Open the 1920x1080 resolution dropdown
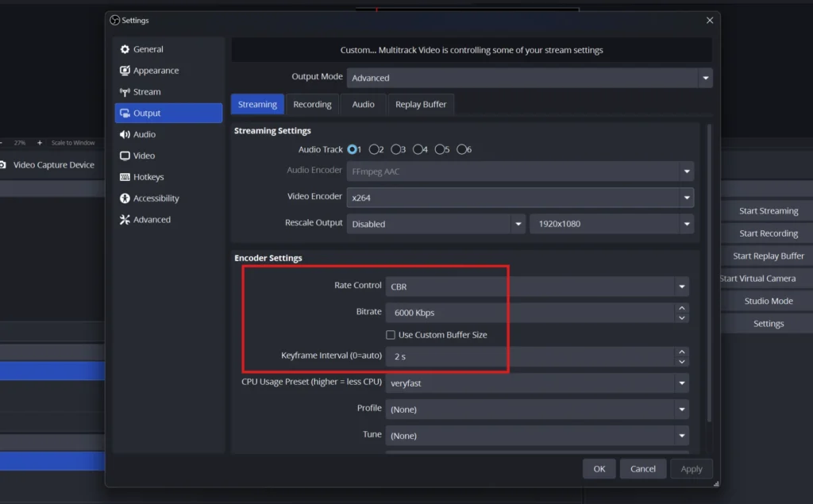Viewport: 813px width, 504px height. 611,224
